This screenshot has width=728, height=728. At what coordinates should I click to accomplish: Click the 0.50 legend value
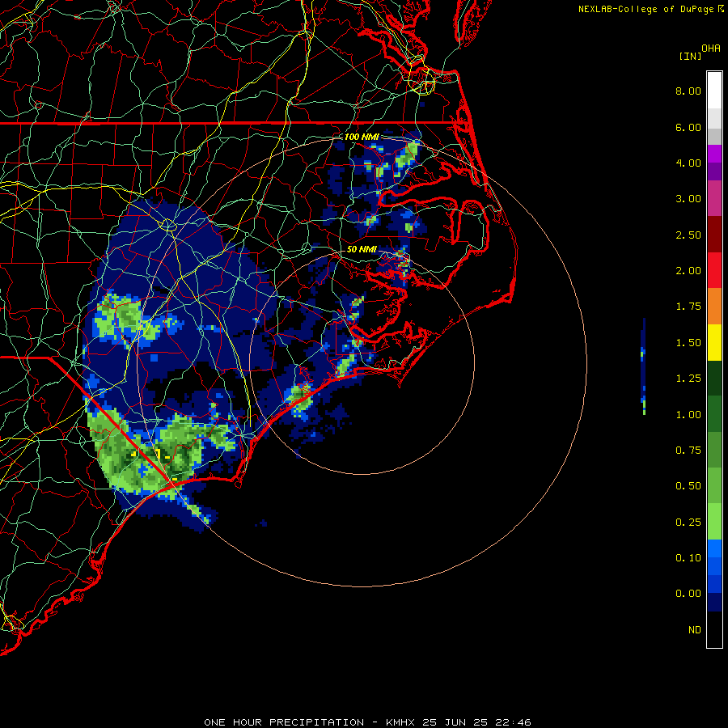(688, 486)
